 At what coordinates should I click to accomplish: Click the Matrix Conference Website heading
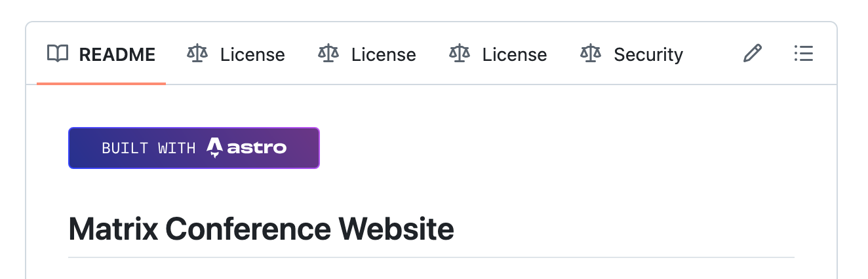click(x=262, y=229)
